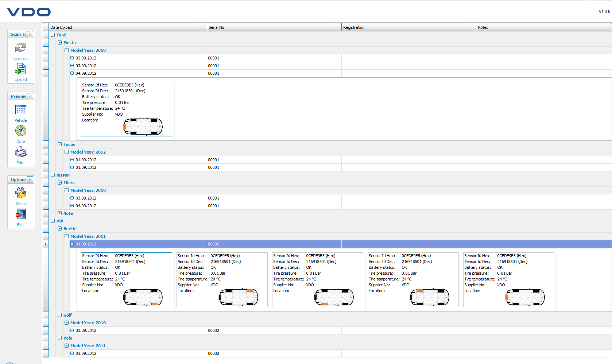
Task: Collapse the Focus group
Action: coord(59,144)
